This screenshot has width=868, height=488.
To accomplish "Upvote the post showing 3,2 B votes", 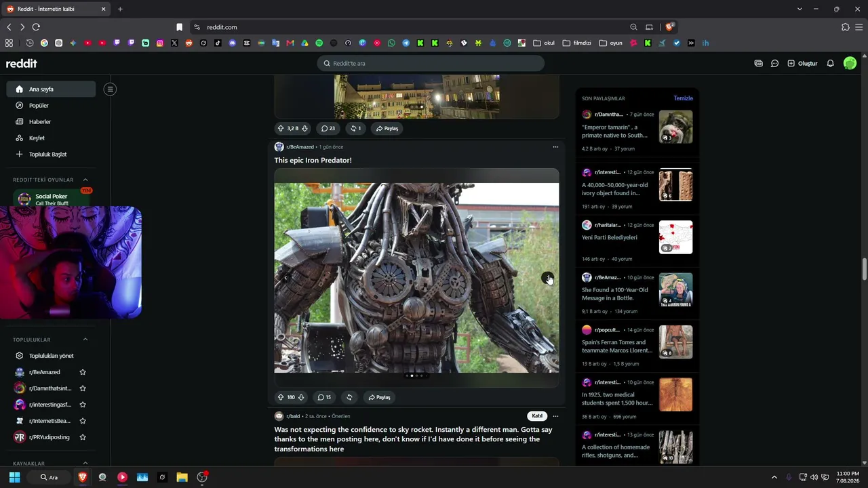I will pos(281,128).
